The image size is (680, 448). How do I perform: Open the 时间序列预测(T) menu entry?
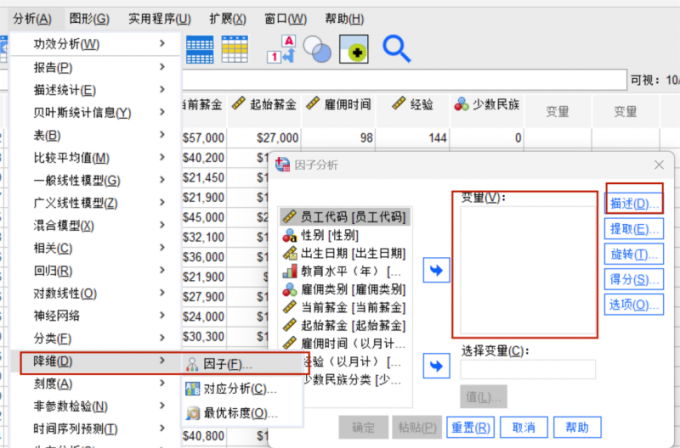pyautogui.click(x=95, y=428)
